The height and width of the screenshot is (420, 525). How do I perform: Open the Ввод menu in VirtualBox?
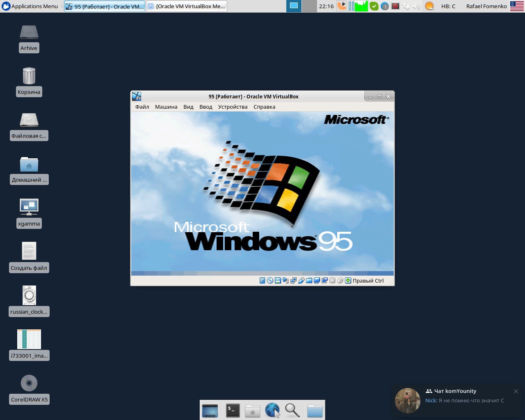pos(206,107)
